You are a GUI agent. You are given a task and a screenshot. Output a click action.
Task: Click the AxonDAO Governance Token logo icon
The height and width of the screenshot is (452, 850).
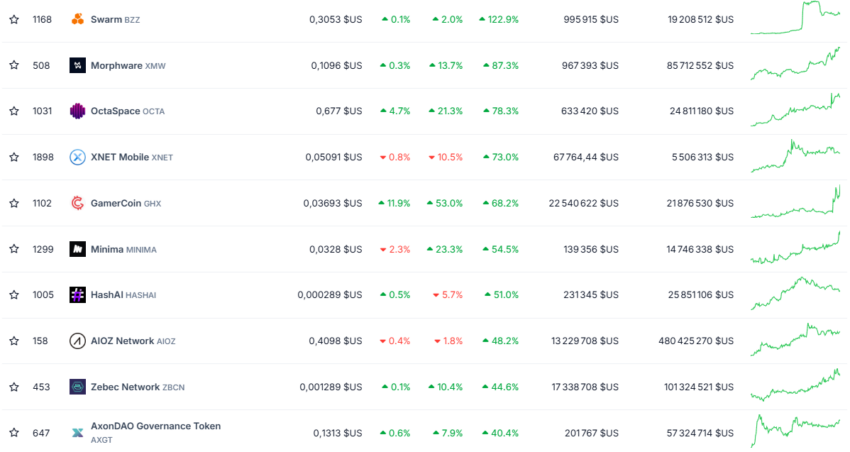tap(78, 432)
